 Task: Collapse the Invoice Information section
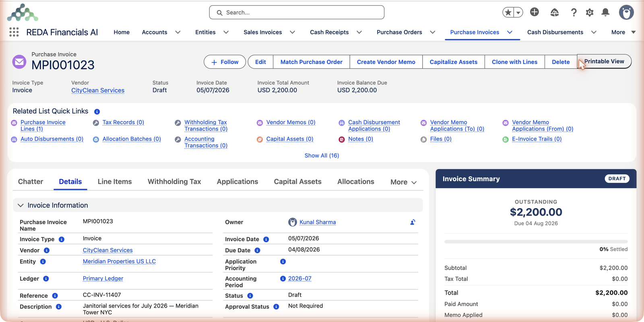point(21,205)
